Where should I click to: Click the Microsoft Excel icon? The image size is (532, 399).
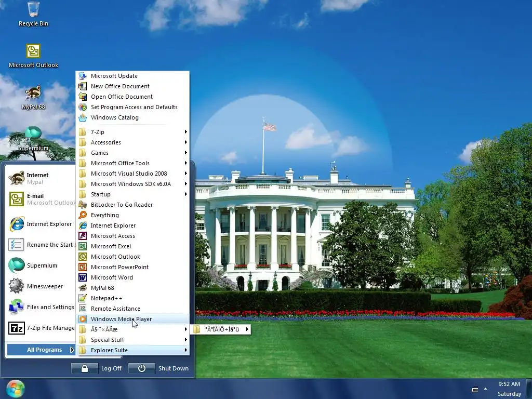[83, 246]
